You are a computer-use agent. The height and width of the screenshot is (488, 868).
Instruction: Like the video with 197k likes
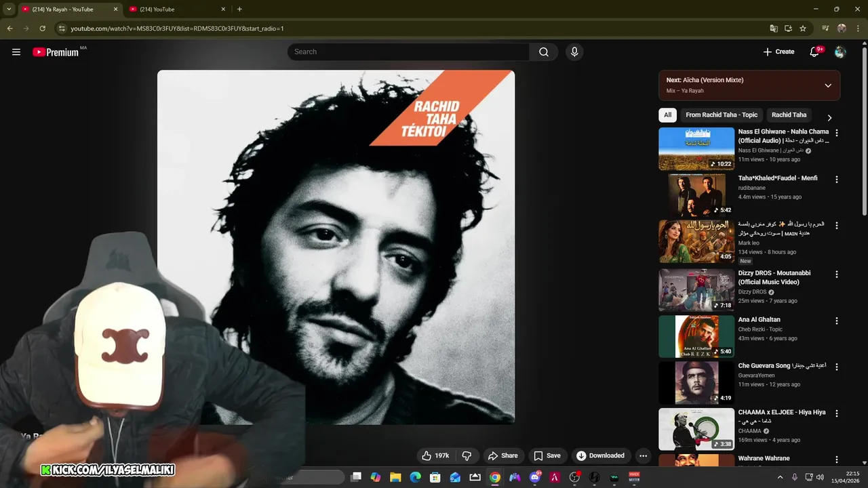(x=435, y=455)
